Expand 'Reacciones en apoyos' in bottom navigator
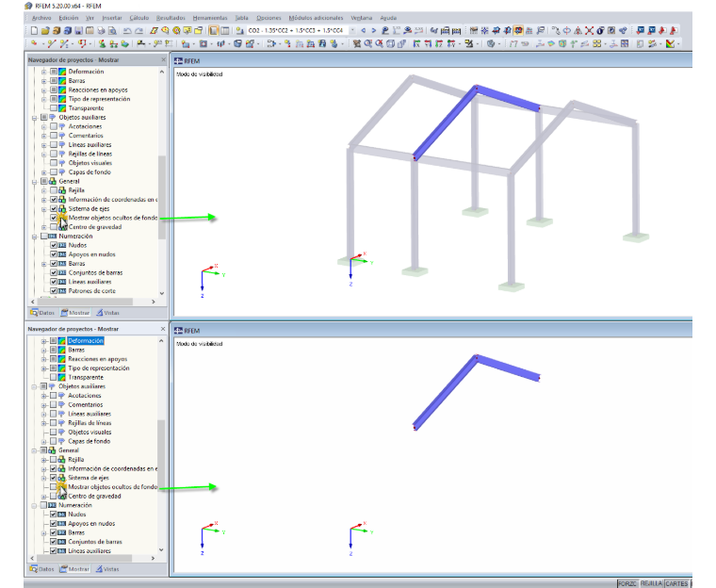 [x=43, y=360]
